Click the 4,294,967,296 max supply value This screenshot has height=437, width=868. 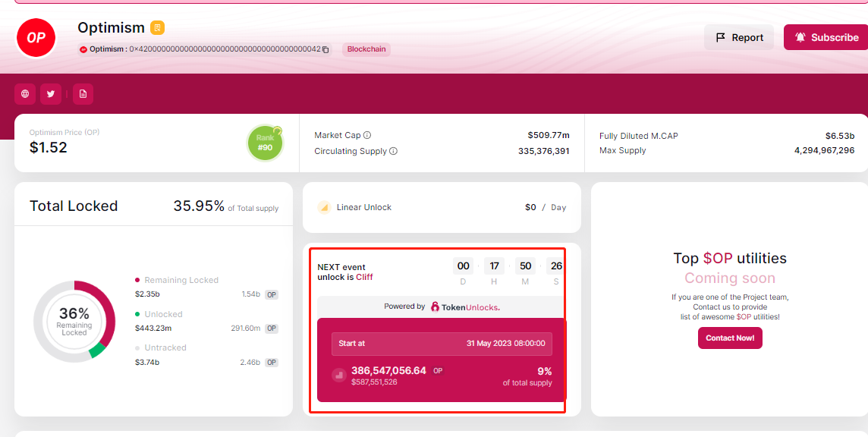pyautogui.click(x=824, y=151)
